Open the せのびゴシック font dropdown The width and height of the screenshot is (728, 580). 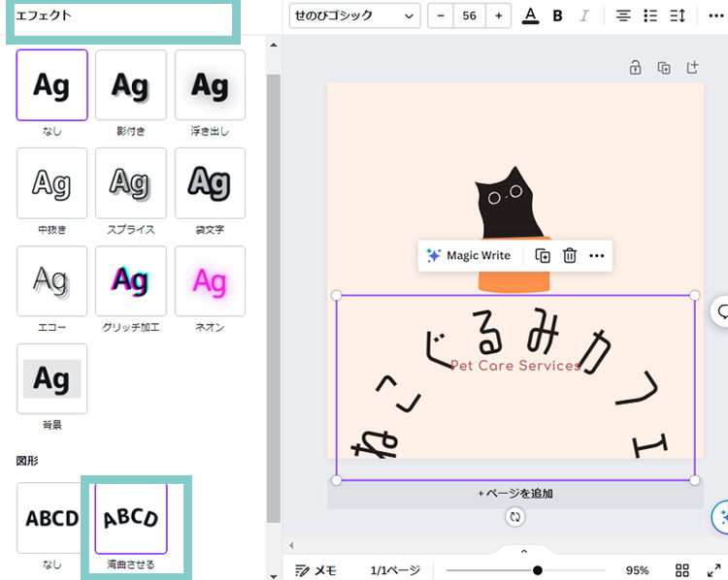355,16
